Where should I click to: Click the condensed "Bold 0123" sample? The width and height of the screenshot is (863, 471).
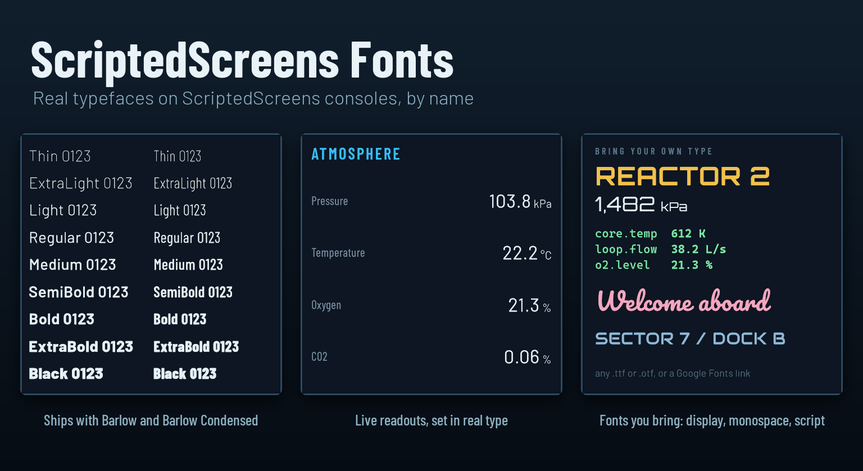click(x=180, y=319)
